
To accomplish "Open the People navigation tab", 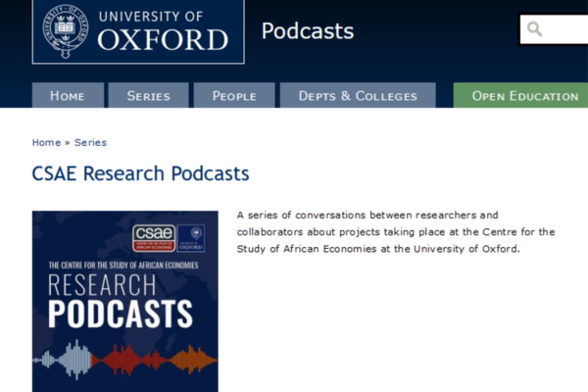I will 234,95.
